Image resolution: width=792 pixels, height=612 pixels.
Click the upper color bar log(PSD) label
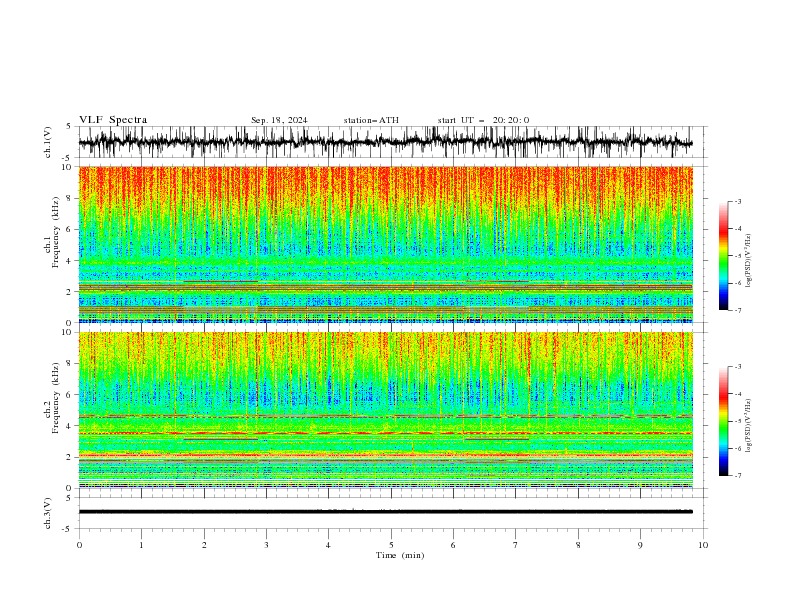click(x=749, y=261)
